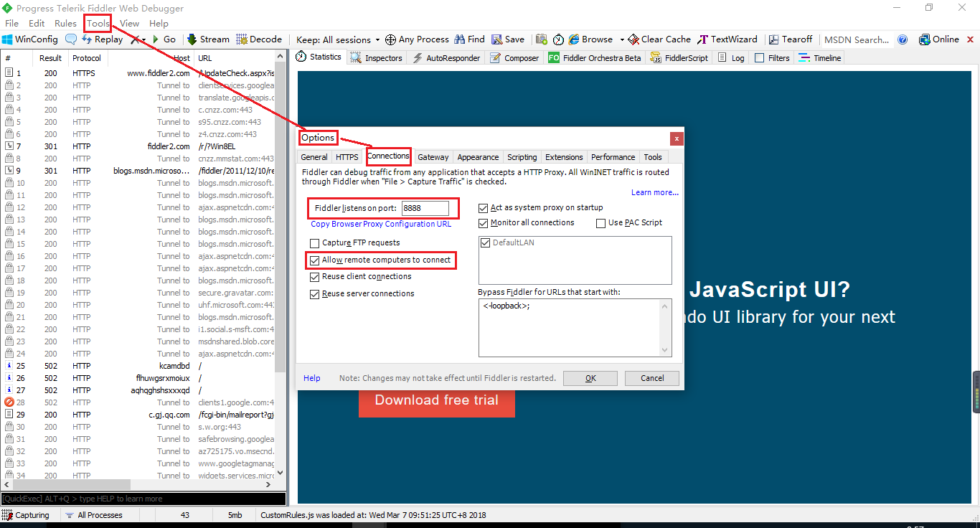The image size is (980, 528).
Task: Clear Cache from the toolbar
Action: [659, 39]
